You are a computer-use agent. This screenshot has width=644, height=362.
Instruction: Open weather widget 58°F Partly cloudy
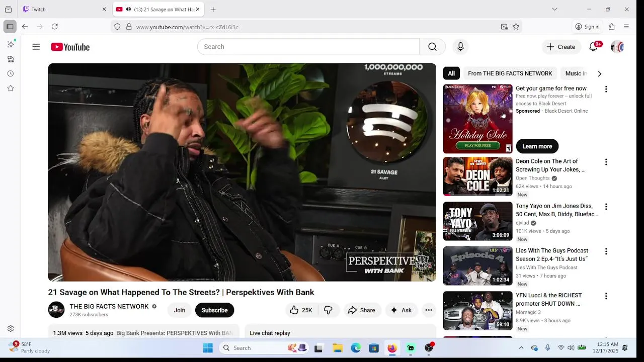(30, 347)
